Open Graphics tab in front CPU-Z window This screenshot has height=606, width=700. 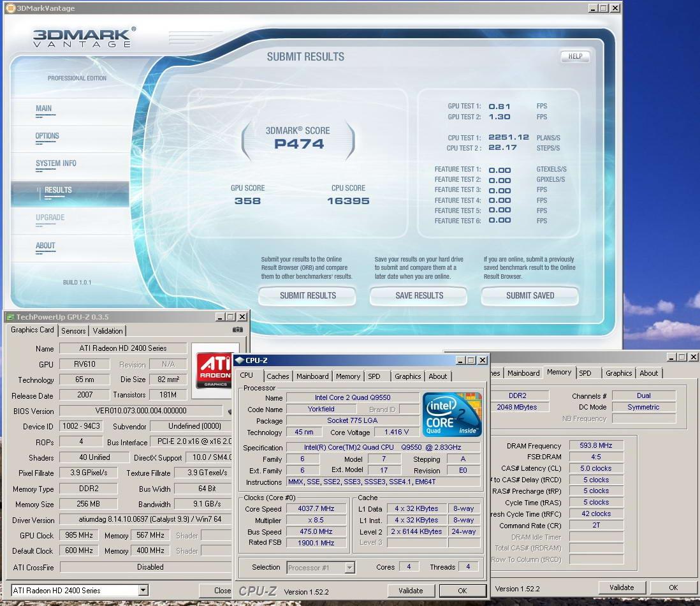pyautogui.click(x=407, y=376)
